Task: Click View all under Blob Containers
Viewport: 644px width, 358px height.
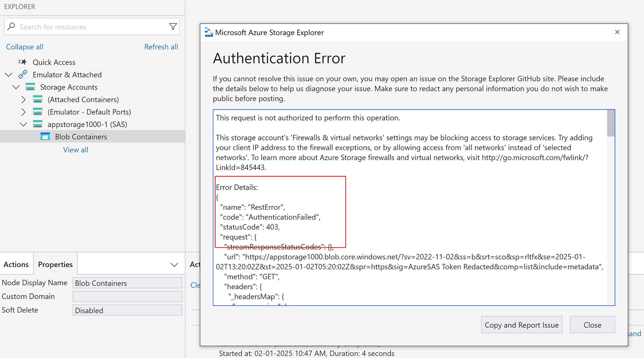Action: pos(76,150)
